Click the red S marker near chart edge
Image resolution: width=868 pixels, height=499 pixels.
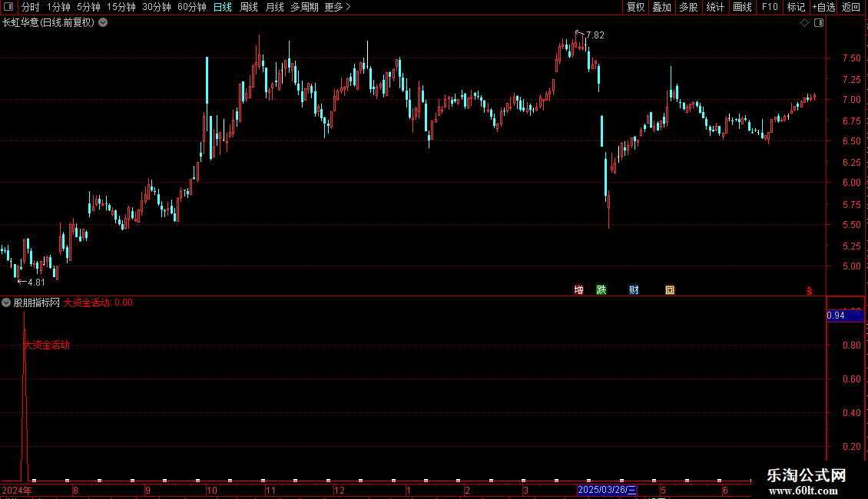coord(810,291)
